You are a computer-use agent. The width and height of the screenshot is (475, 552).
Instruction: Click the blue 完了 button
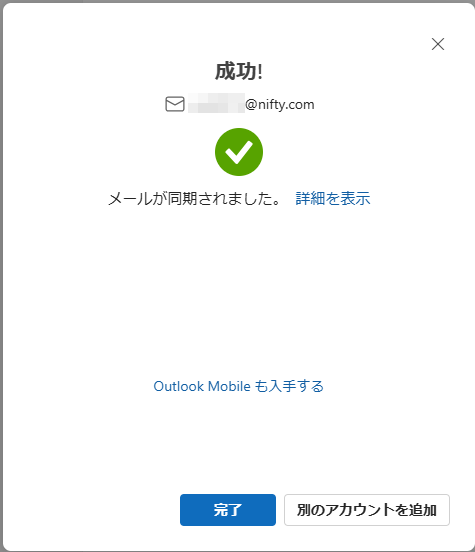[x=228, y=510]
